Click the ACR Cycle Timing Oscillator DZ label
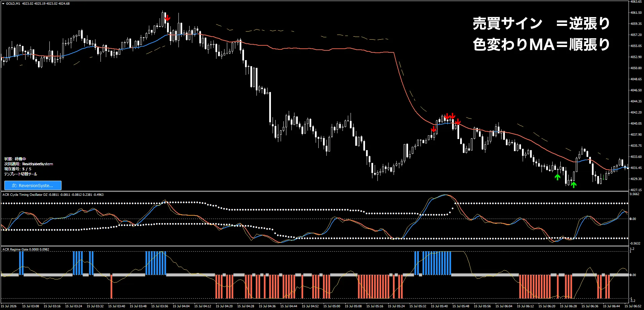The width and height of the screenshot is (644, 310). coord(25,195)
